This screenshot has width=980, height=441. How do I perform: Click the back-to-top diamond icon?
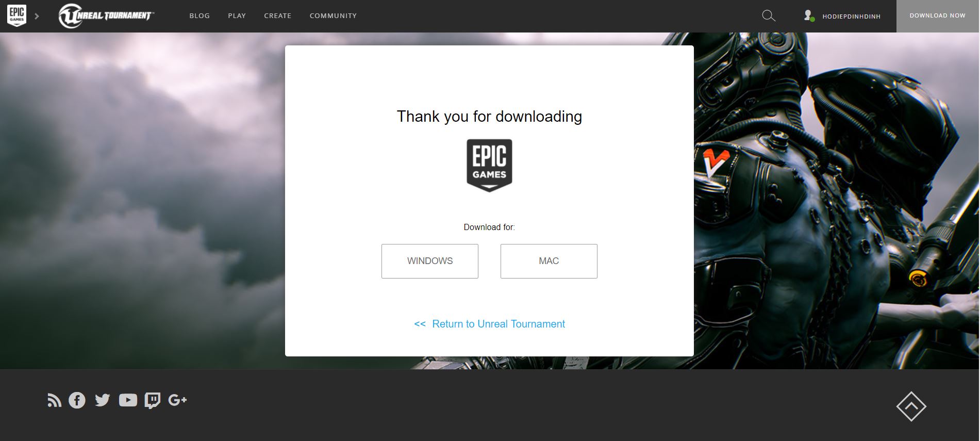click(x=911, y=406)
